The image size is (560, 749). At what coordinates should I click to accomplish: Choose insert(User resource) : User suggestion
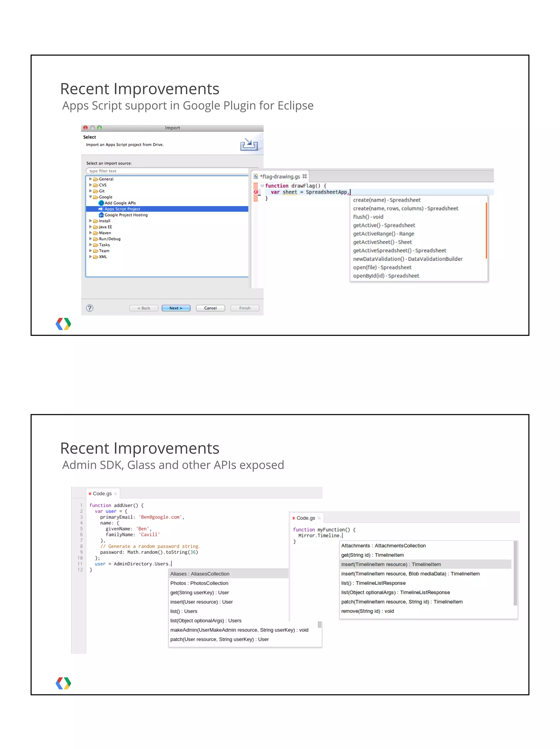point(201,602)
